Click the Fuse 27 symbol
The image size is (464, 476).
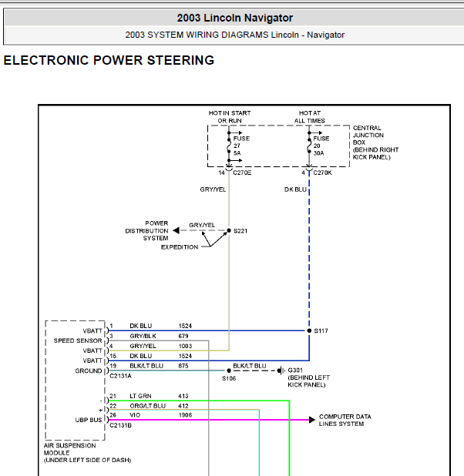(229, 146)
